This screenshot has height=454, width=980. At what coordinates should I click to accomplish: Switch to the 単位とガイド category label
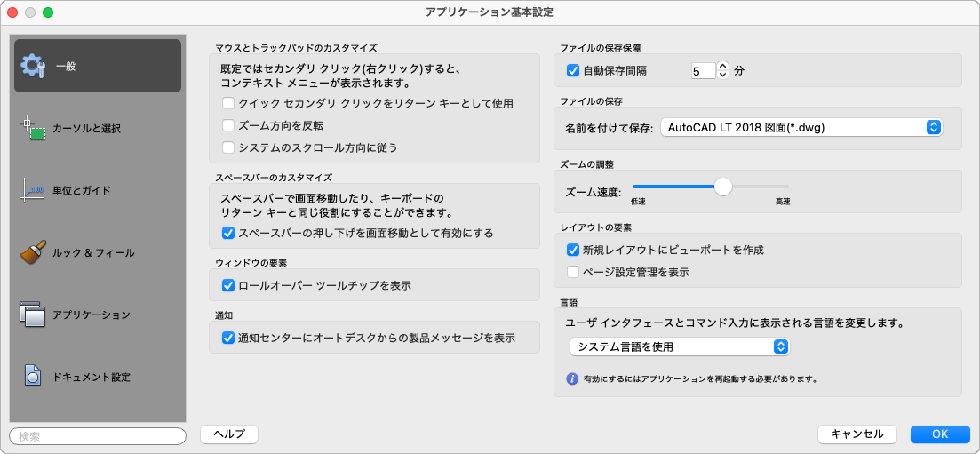80,190
